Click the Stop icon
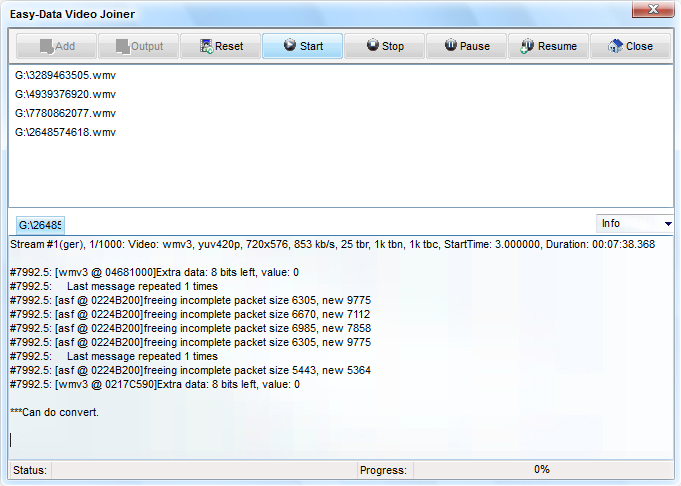The width and height of the screenshot is (681, 486). (x=373, y=45)
